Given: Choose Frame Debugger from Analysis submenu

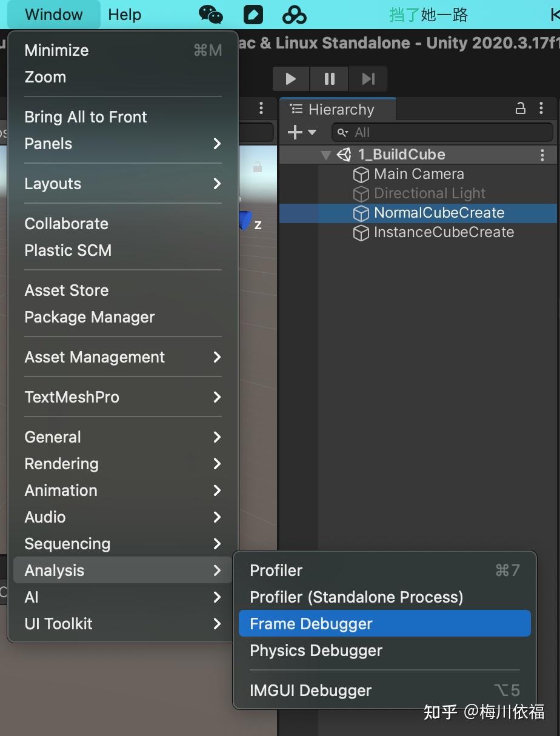Looking at the screenshot, I should (x=311, y=624).
